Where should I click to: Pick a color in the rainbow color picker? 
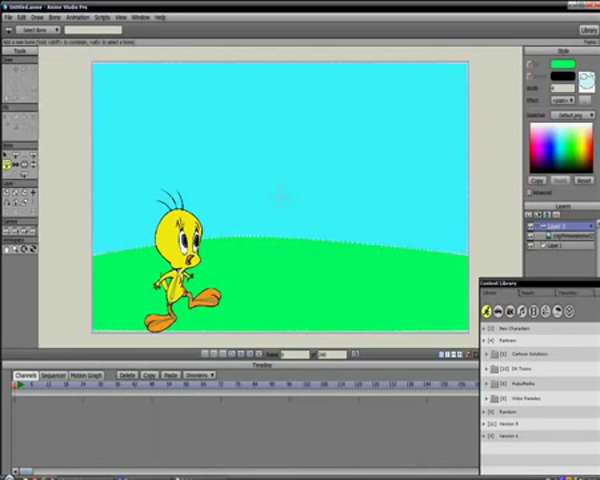click(x=561, y=147)
